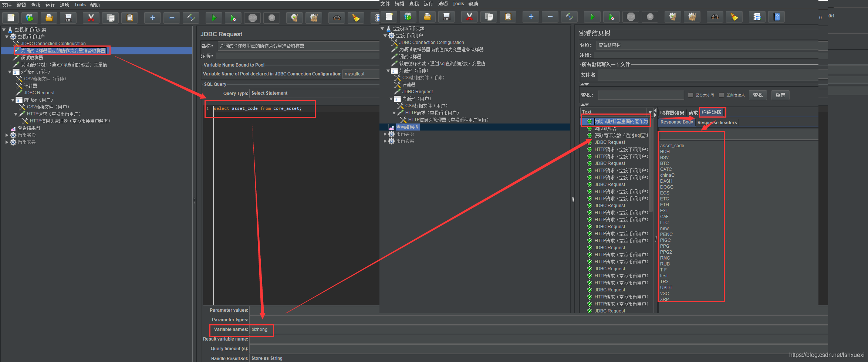This screenshot has height=362, width=868.
Task: Collapse 空投和币币买卖 root in left tree
Action: 4,30
